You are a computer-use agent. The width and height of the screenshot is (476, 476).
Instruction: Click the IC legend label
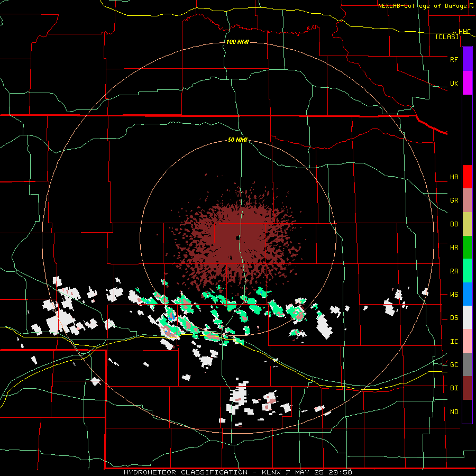[454, 342]
